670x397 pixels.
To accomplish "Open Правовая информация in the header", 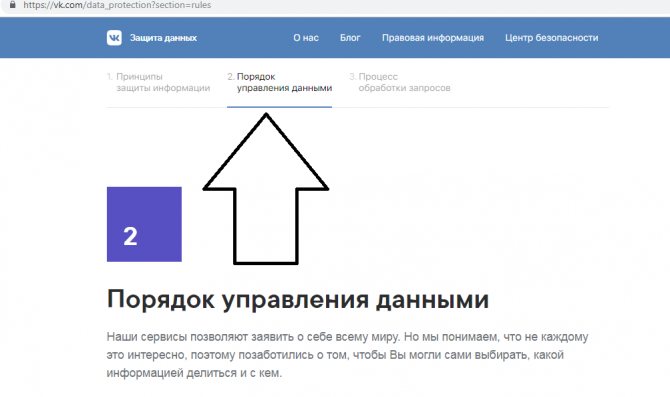I will [x=433, y=38].
